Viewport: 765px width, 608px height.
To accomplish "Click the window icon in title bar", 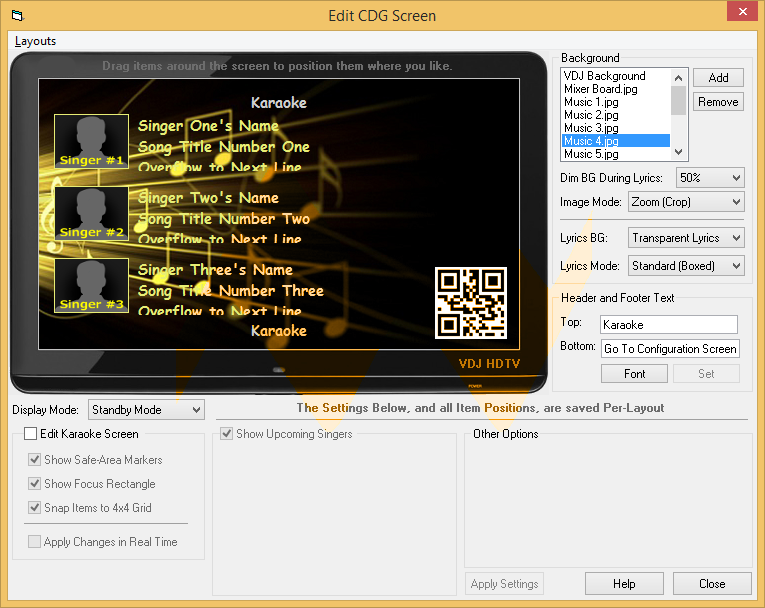I will pos(18,16).
